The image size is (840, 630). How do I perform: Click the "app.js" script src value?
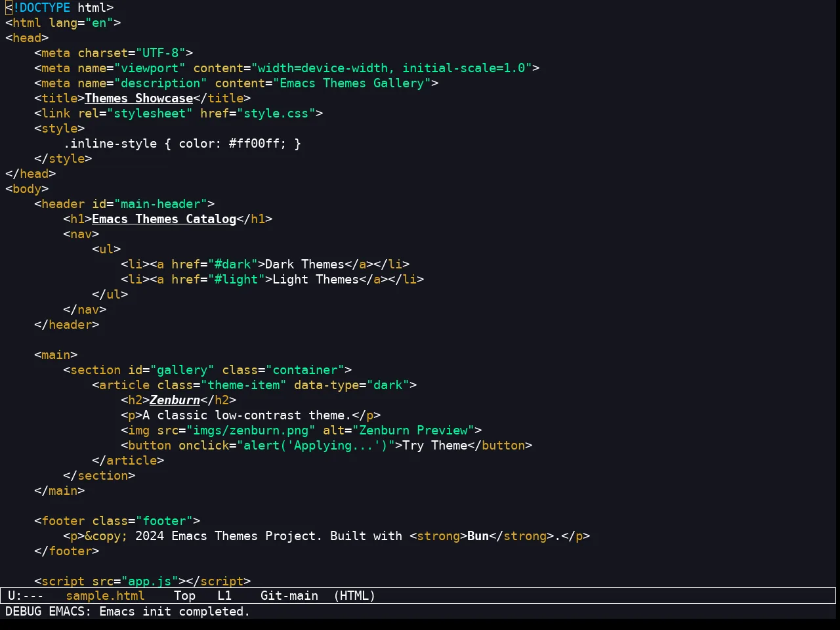150,581
